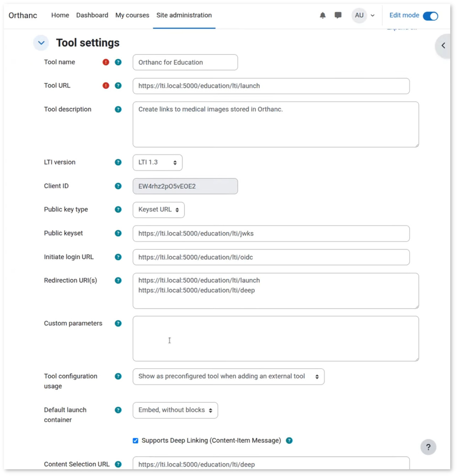Viewport: 457px width, 476px height.
Task: Click help icon next to LTI version
Action: tap(118, 162)
